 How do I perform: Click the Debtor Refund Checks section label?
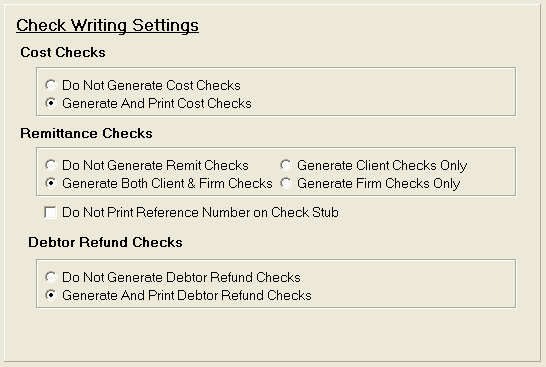(105, 242)
